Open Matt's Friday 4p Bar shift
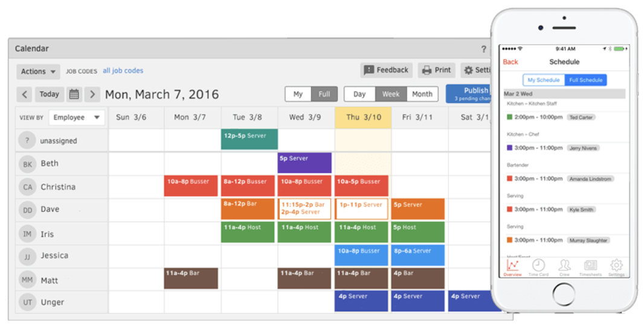 point(418,278)
